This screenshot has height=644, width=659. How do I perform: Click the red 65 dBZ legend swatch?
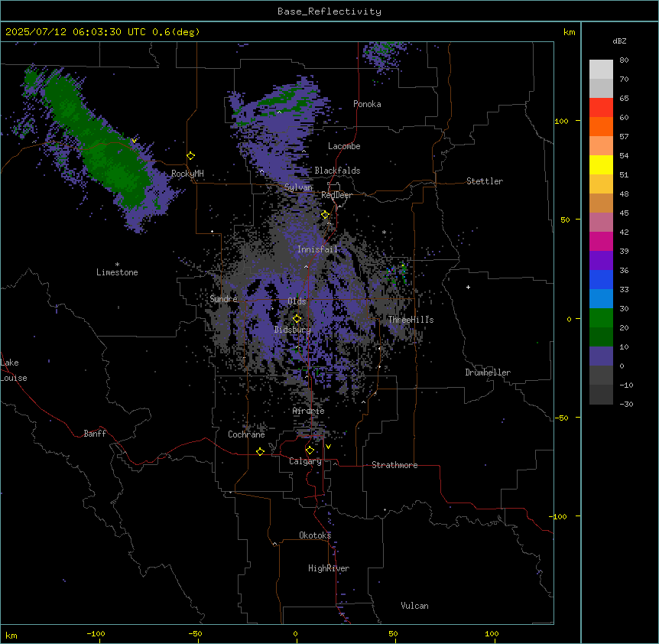[x=601, y=108]
